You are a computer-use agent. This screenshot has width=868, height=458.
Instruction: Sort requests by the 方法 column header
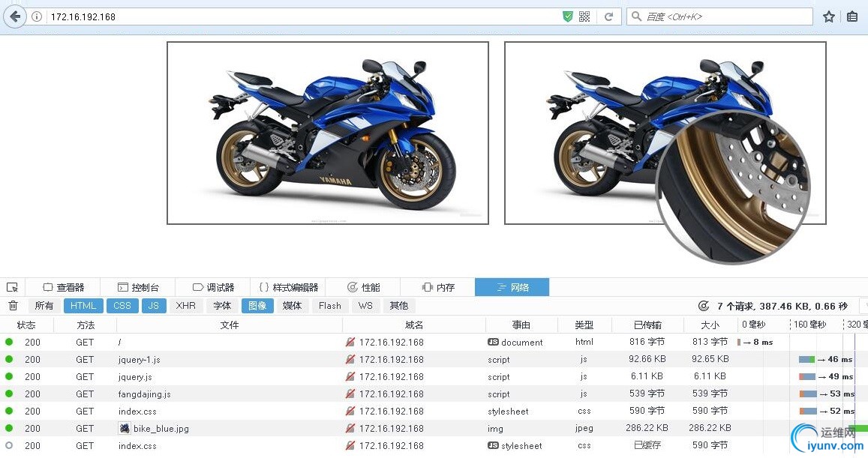pyautogui.click(x=86, y=325)
